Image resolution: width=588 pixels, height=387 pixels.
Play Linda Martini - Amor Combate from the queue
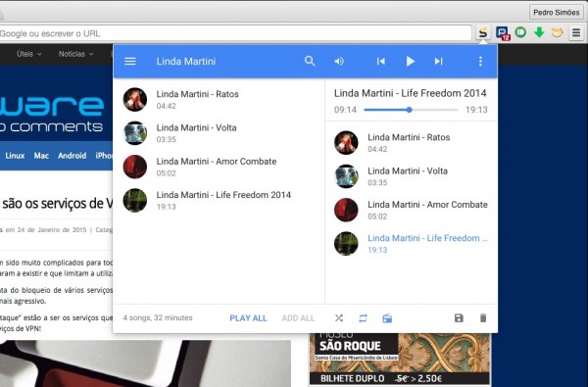(x=412, y=210)
